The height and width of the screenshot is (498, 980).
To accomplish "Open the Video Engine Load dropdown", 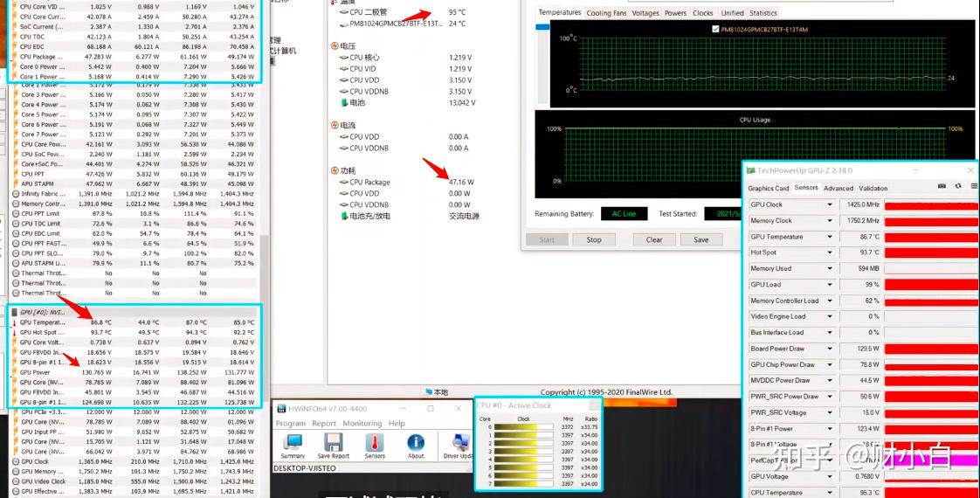I will pos(830,317).
